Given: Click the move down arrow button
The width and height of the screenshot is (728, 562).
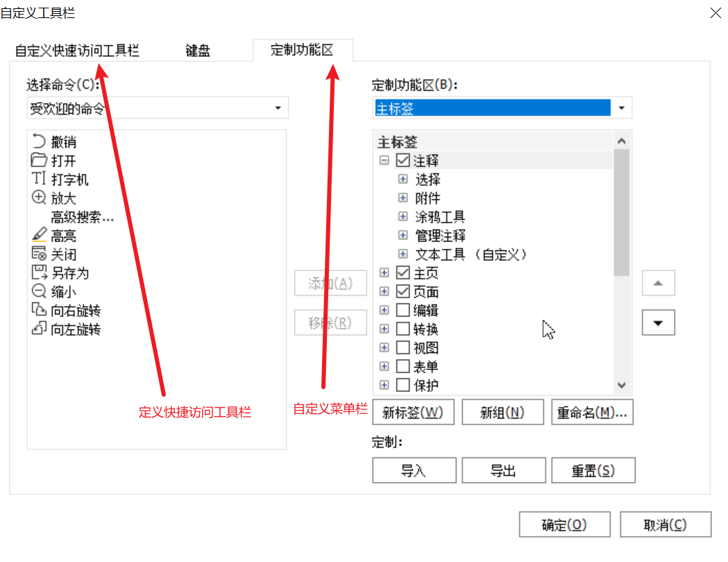Looking at the screenshot, I should 658,323.
